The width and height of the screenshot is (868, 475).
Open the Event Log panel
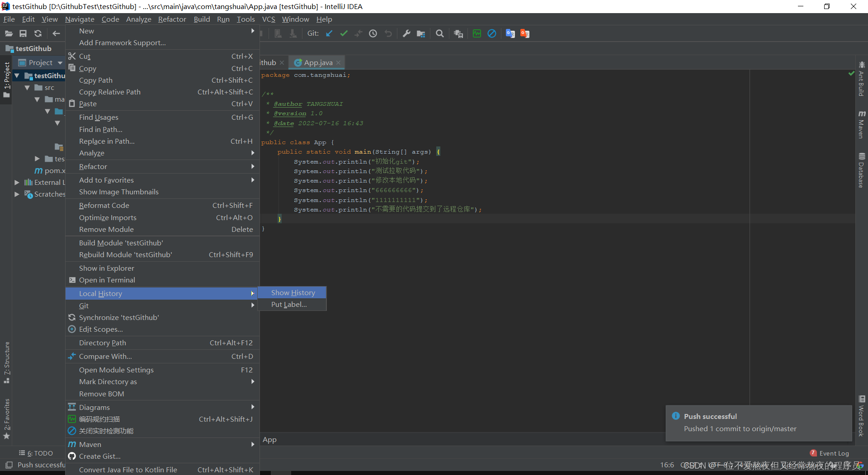(829, 453)
